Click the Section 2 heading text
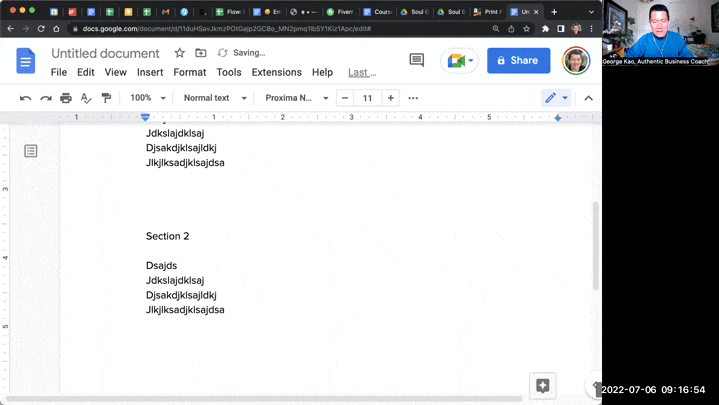The height and width of the screenshot is (405, 719). point(167,236)
